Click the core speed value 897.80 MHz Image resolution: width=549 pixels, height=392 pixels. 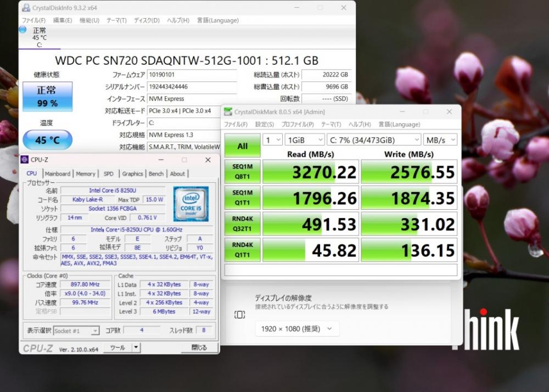(85, 284)
